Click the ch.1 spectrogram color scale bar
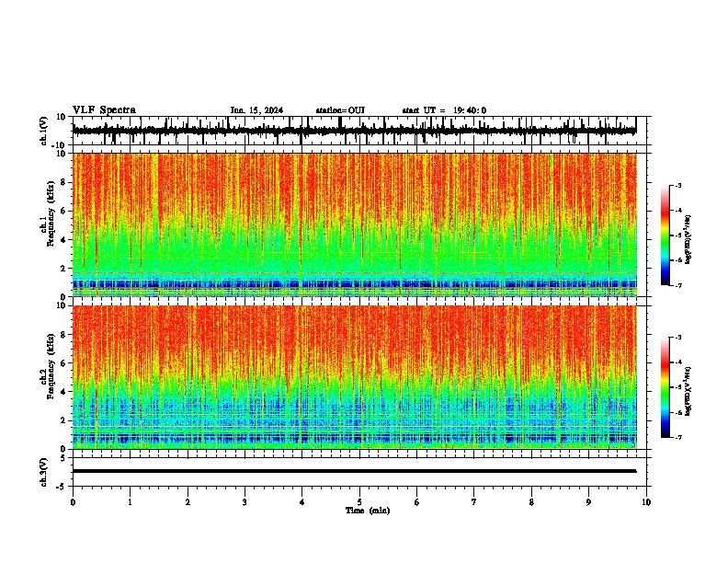Viewport: 728px width, 563px height. click(665, 236)
